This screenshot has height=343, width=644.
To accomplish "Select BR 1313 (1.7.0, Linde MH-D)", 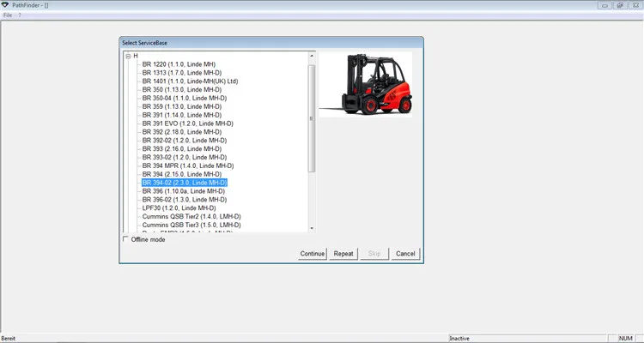I will click(182, 73).
